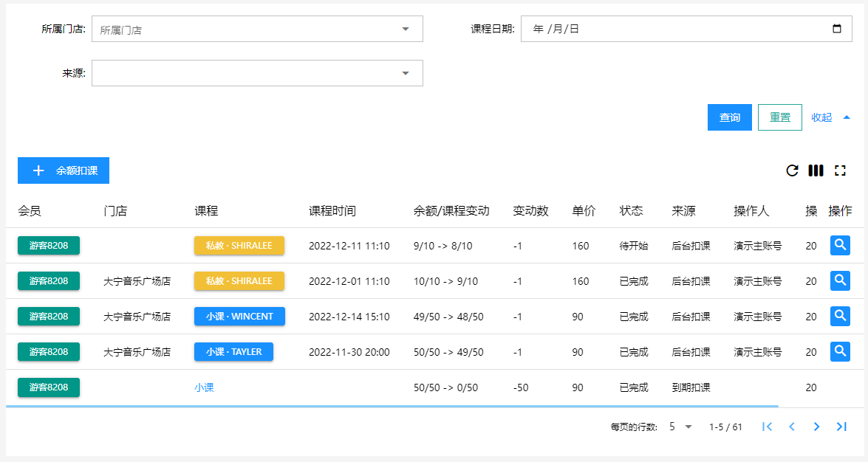
Task: Click magnifier icon on the TAYLER row
Action: [840, 351]
